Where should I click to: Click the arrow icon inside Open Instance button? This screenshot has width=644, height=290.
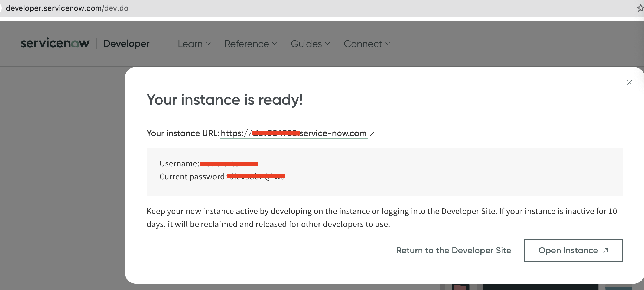pyautogui.click(x=605, y=251)
